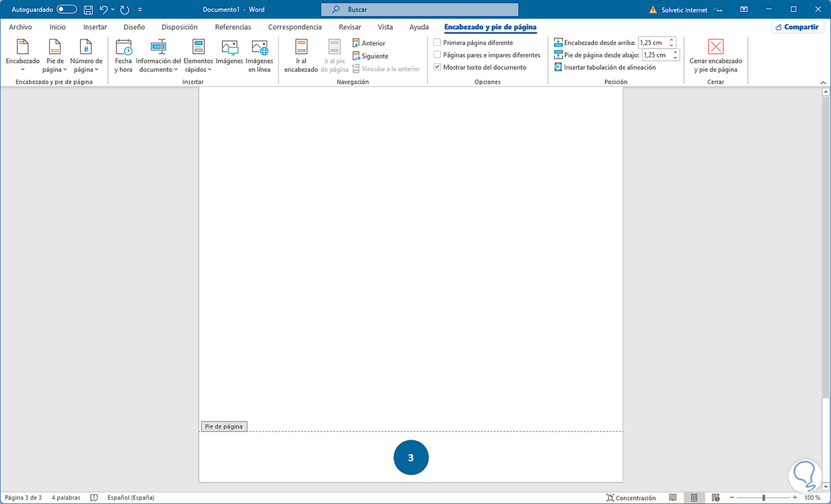The image size is (831, 504).
Task: Open Imágenes en línea
Action: 260,56
